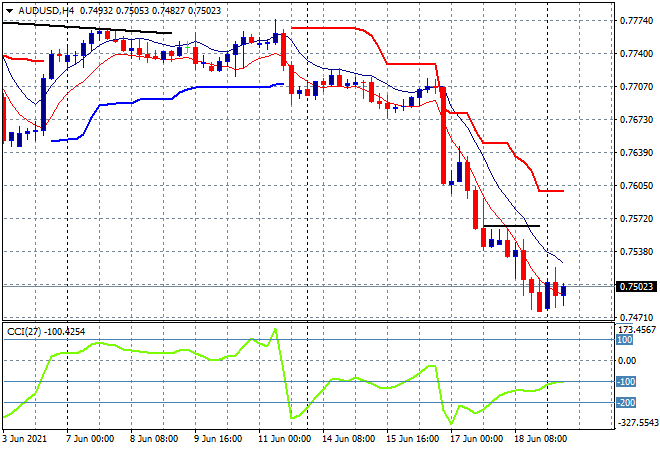660x450 pixels.
Task: Click the 14 Jun 08:00 time label
Action: 349,439
